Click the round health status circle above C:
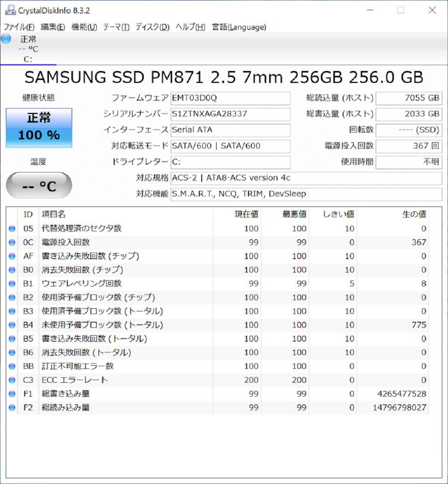Screen dimensions: 448x484 point(6,40)
